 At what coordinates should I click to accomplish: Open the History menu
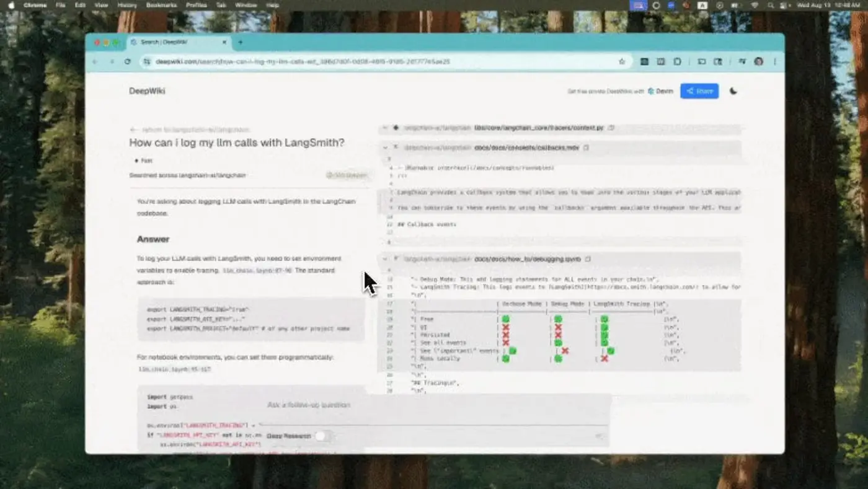pos(127,5)
